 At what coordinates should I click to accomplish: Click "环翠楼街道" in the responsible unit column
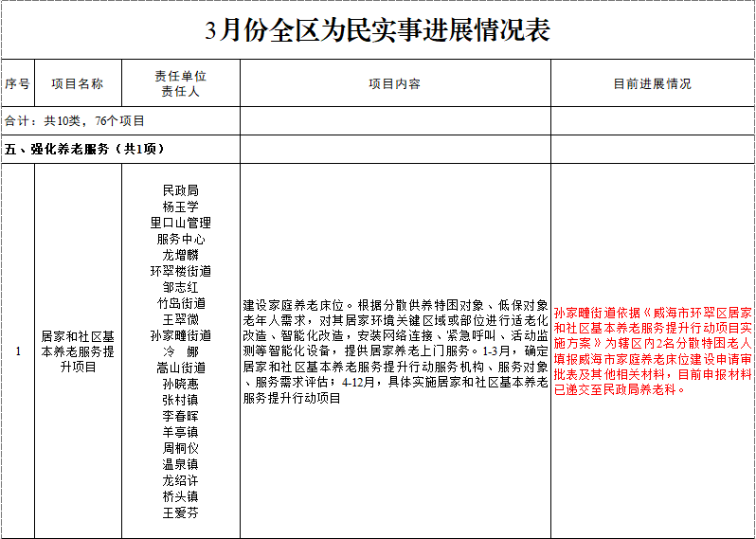180,271
